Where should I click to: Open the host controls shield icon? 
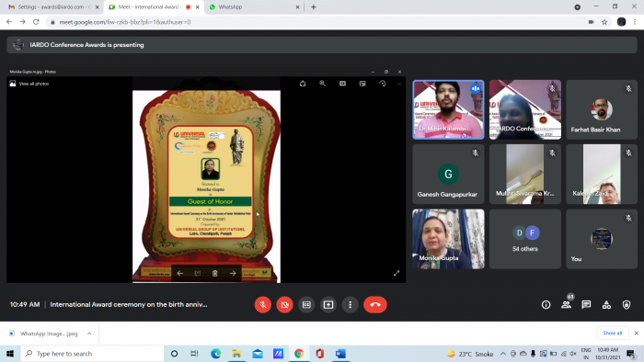tap(627, 305)
